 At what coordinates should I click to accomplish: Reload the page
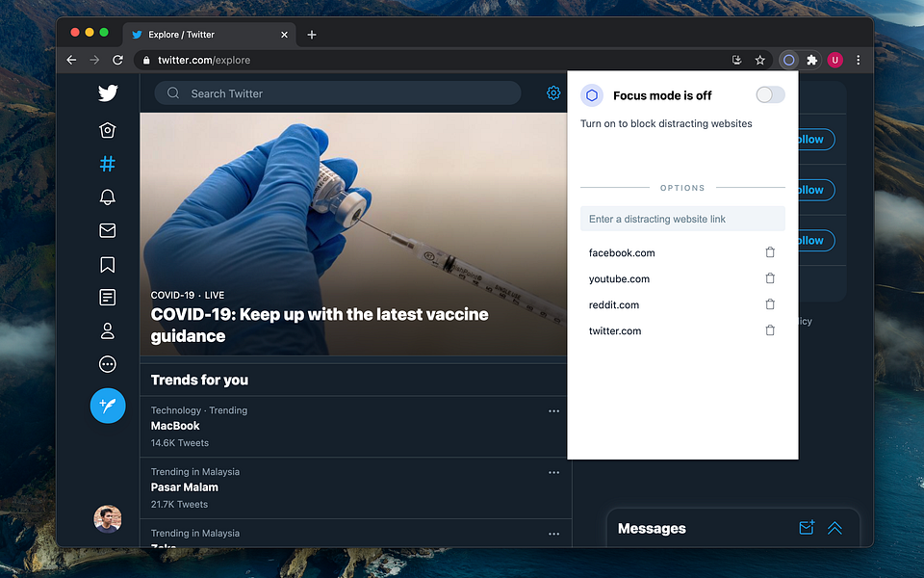point(117,60)
